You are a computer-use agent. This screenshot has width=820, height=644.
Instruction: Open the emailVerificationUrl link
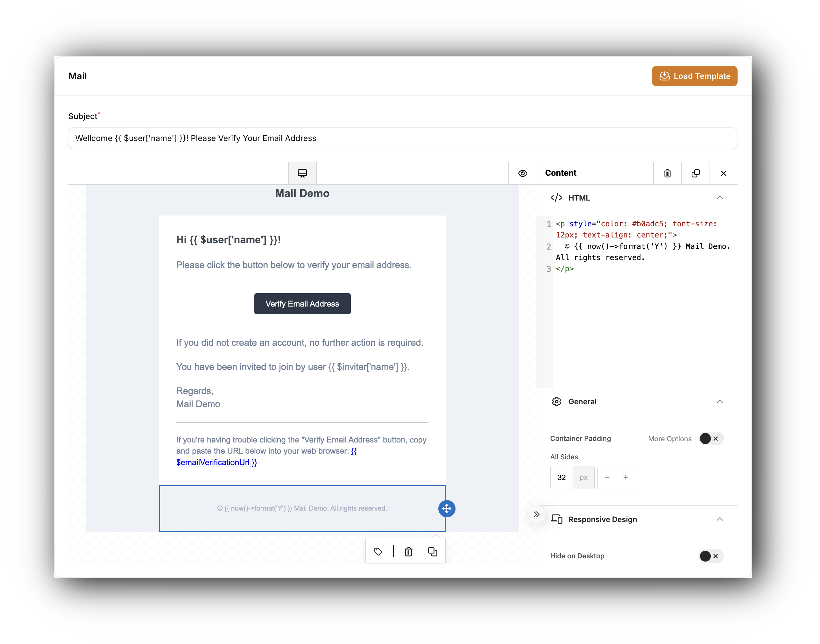pos(216,462)
